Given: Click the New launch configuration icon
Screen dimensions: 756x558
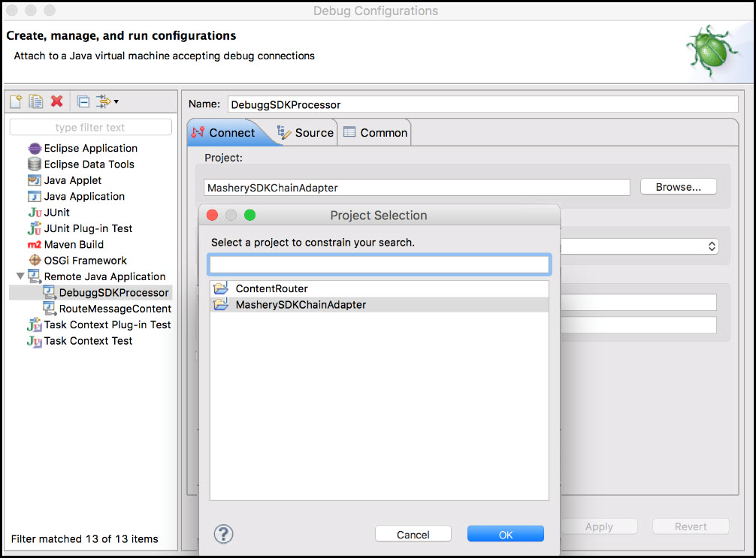Looking at the screenshot, I should pos(16,101).
